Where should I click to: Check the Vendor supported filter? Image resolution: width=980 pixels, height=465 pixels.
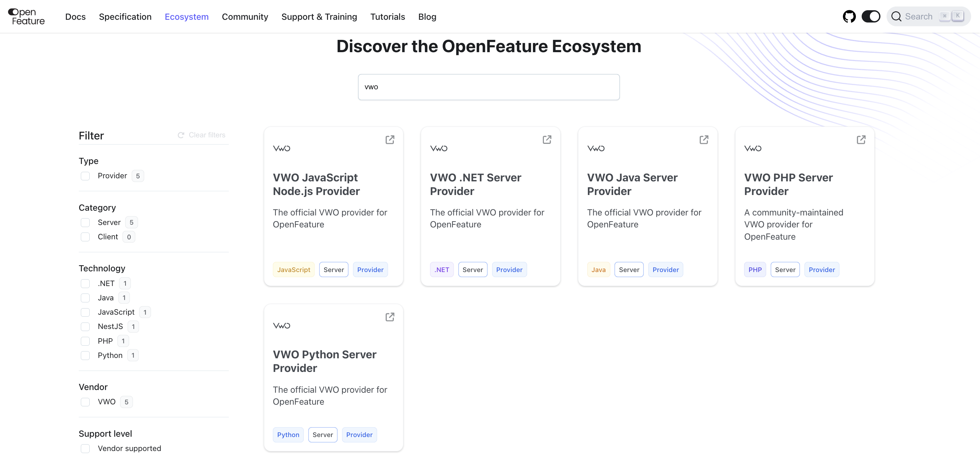pyautogui.click(x=85, y=448)
